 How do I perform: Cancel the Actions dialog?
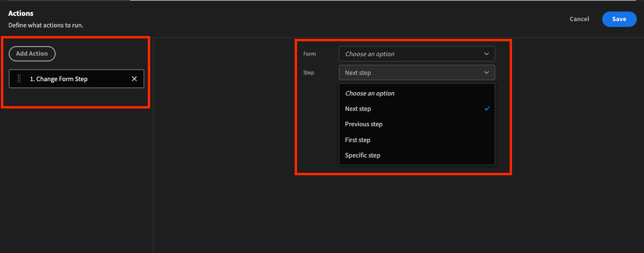coord(579,19)
